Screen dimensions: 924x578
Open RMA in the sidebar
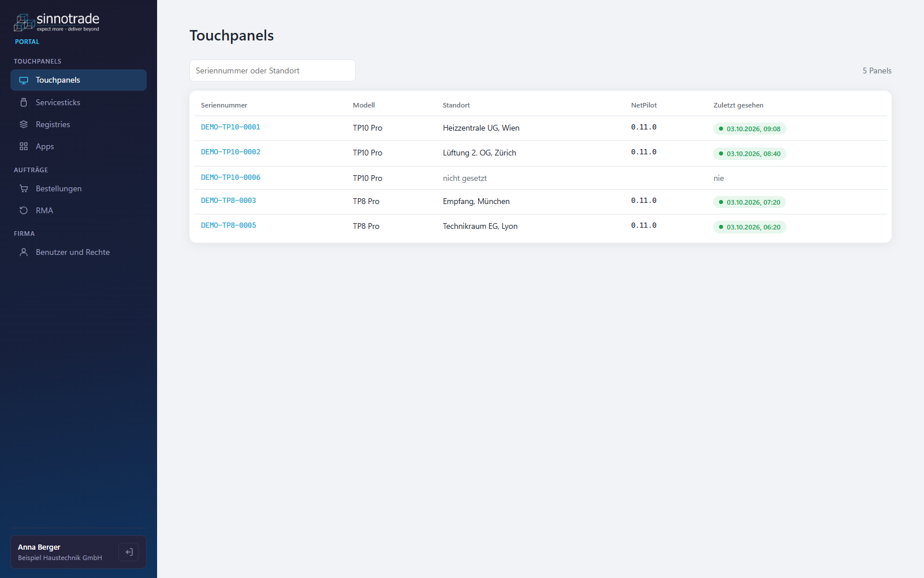click(x=79, y=210)
